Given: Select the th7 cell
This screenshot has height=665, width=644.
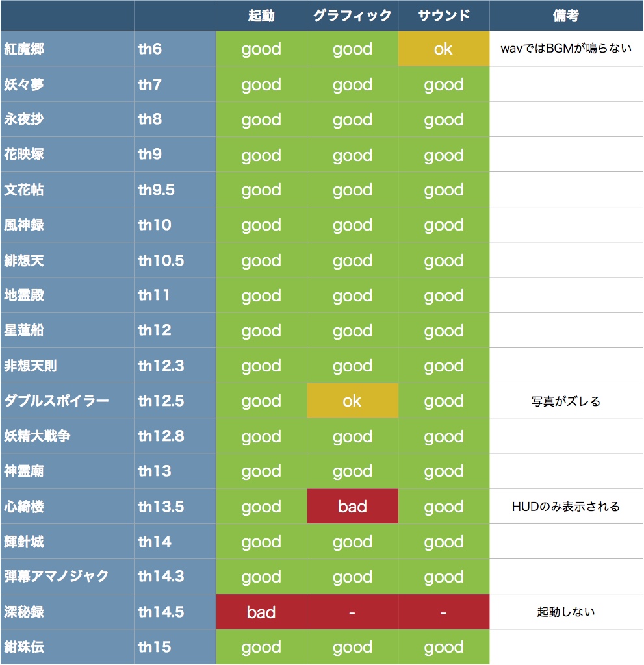Looking at the screenshot, I should pyautogui.click(x=175, y=84).
